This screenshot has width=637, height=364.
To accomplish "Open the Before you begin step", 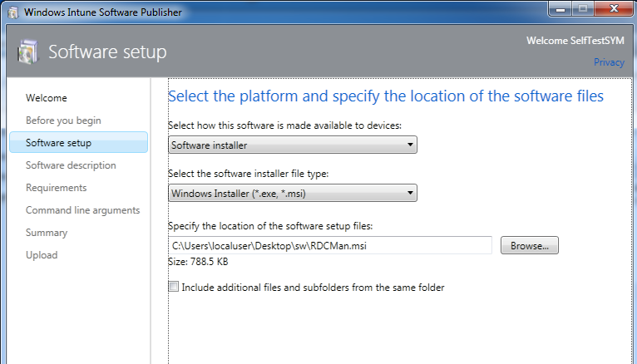I will [x=63, y=121].
